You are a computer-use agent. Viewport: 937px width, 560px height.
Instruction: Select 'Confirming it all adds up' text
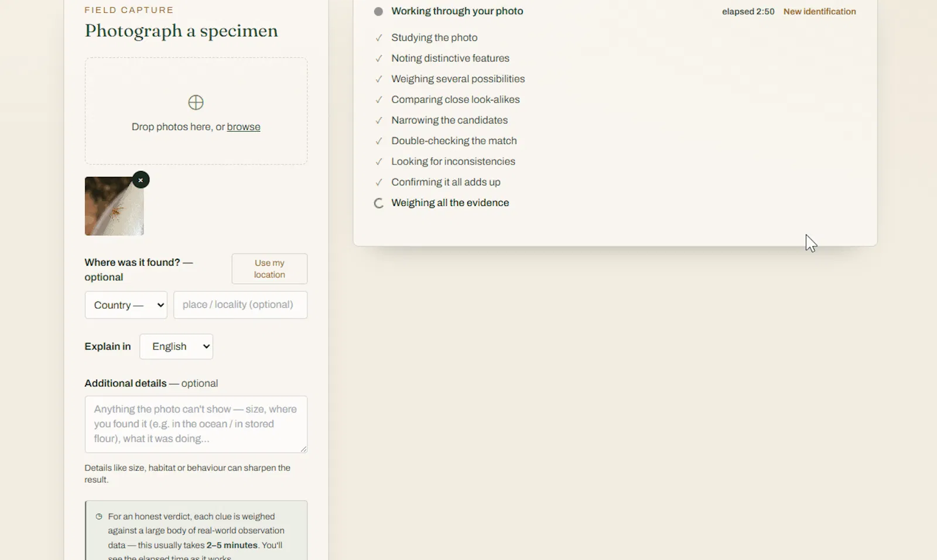click(x=446, y=182)
